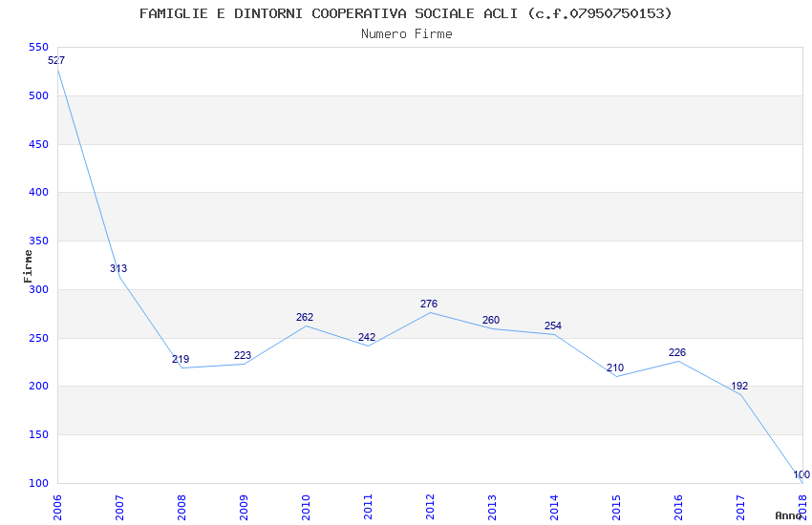Click the data label 242 for 2011
This screenshot has width=812, height=525.
[x=367, y=337]
